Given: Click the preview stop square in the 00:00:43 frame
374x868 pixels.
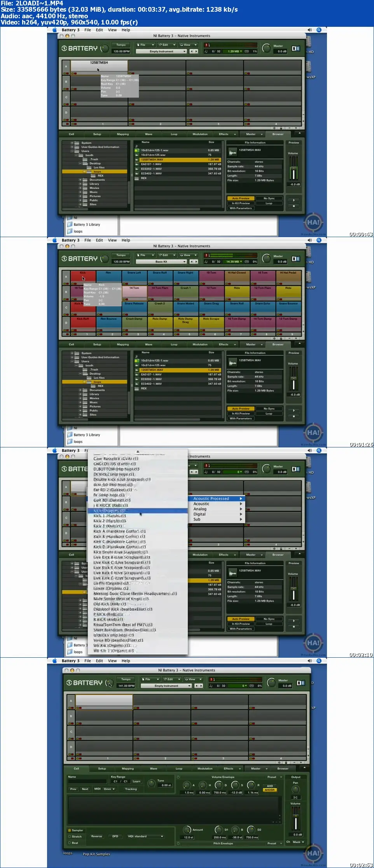Looking at the screenshot, I should click(x=294, y=206).
